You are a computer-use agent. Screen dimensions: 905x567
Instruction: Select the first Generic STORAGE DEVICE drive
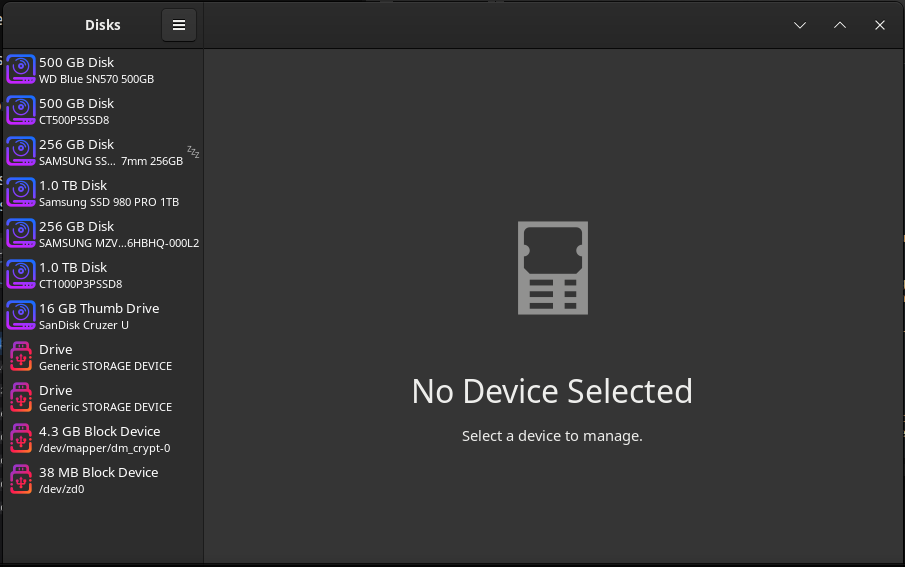[x=103, y=357]
